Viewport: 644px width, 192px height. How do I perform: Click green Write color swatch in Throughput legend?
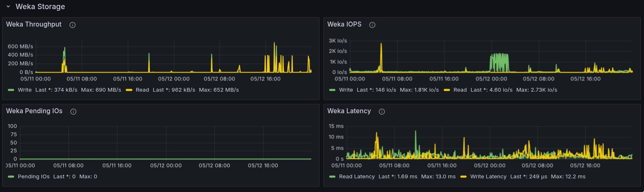(x=11, y=90)
